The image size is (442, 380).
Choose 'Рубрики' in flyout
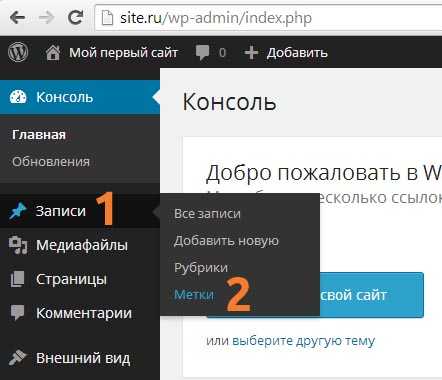(201, 268)
